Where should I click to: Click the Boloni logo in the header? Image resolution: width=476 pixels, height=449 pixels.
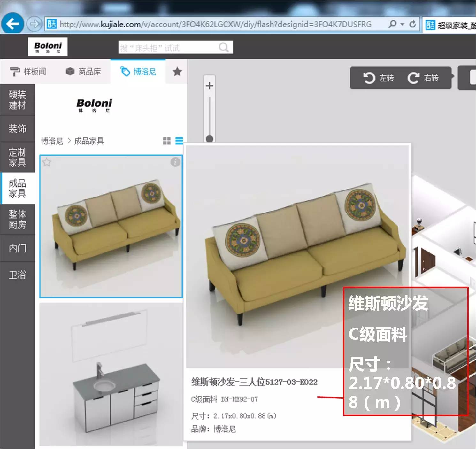point(48,47)
